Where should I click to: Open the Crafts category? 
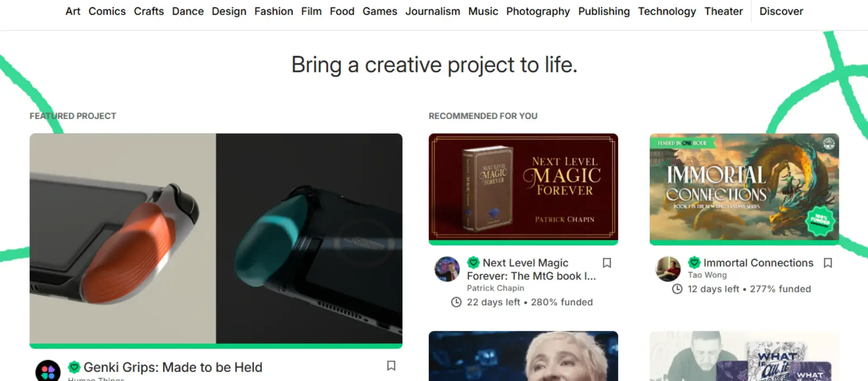[149, 11]
